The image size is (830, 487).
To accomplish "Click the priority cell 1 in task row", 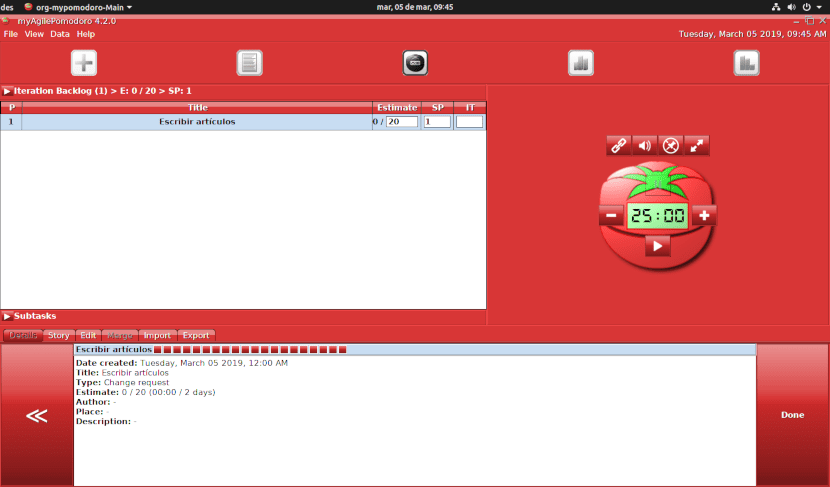I will (11, 122).
